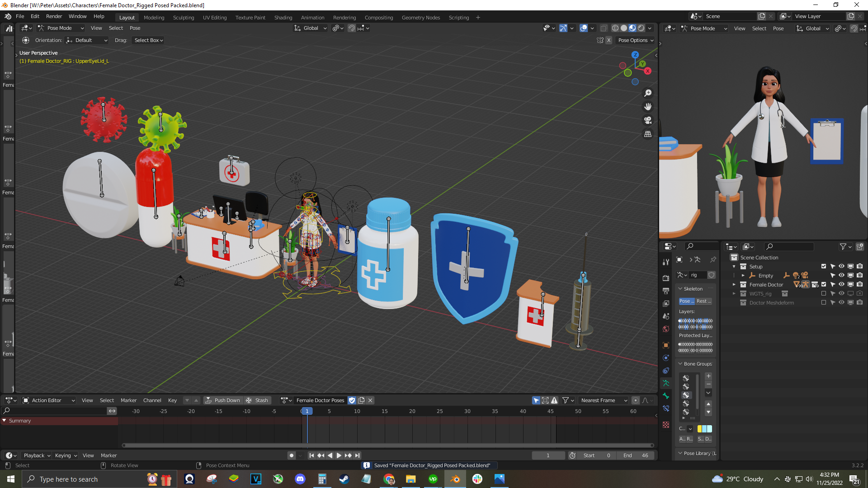Hide the Female Doctor collection in viewport

pyautogui.click(x=841, y=285)
